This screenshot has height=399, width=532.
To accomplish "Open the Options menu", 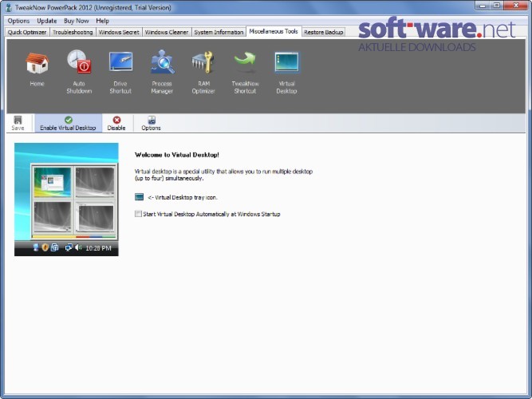I will (x=18, y=21).
